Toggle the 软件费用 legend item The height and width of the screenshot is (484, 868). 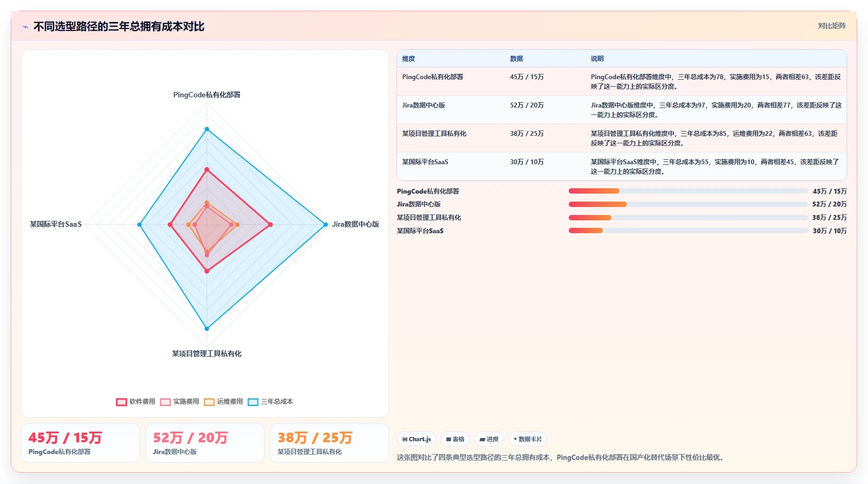click(x=136, y=402)
